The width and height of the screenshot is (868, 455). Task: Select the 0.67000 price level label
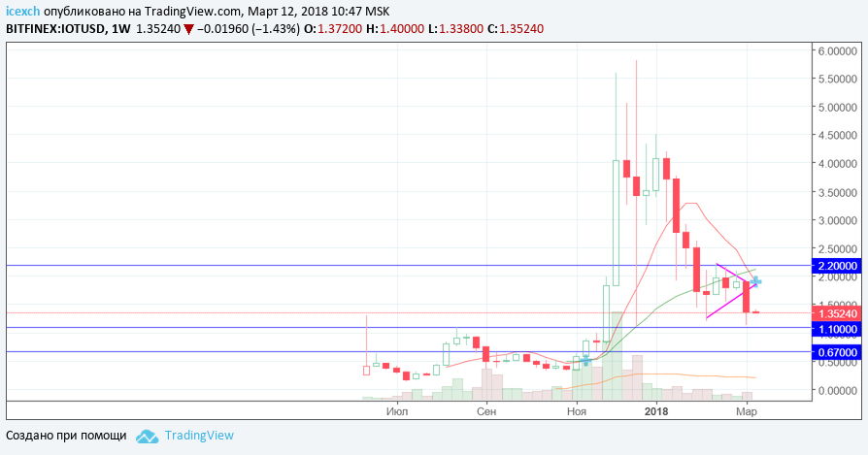pos(838,352)
